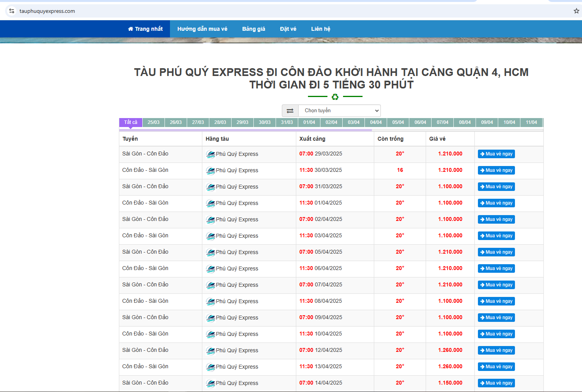This screenshot has width=582, height=392.
Task: Buy ticket for 07:00 29/03/2025 departure
Action: click(x=496, y=154)
